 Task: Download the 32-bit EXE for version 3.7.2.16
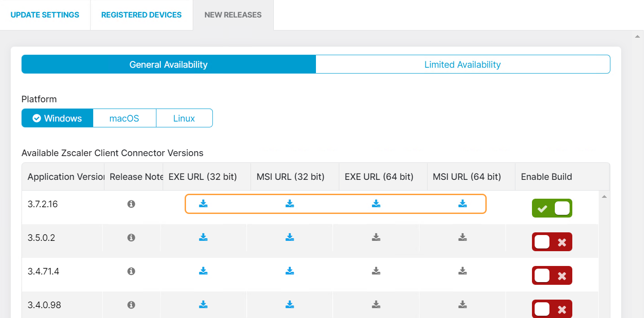click(203, 204)
